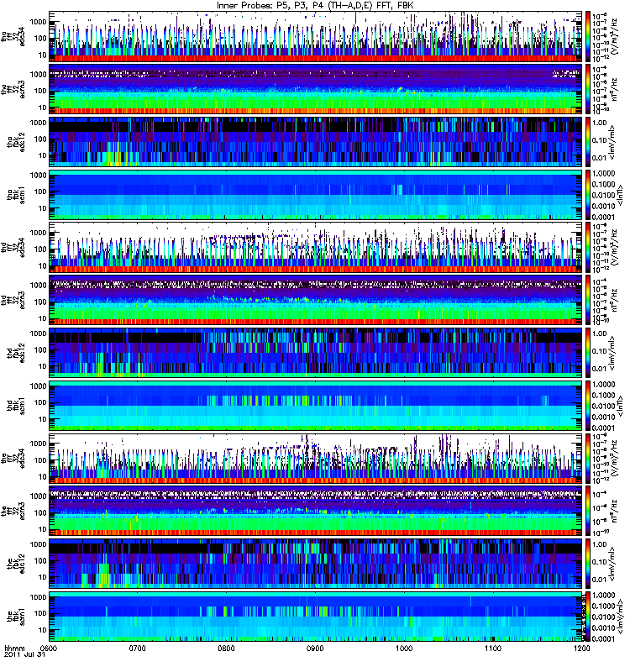Select the tha fbk edc12 filter bank panel
The image size is (630, 672).
click(x=316, y=142)
